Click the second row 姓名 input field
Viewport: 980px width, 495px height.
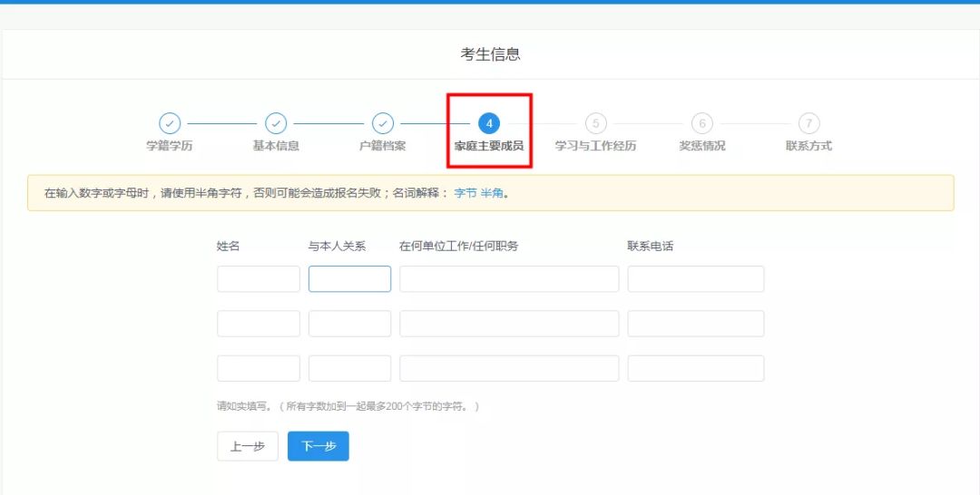259,324
